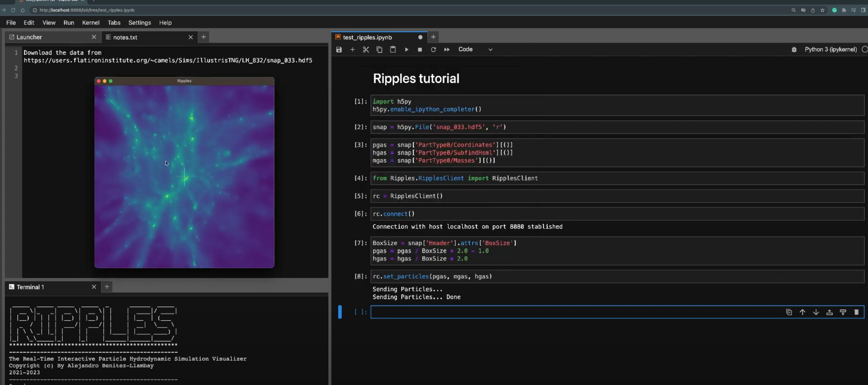This screenshot has width=868, height=385.
Task: Copy selected cell in notebook toolbar
Action: point(379,50)
